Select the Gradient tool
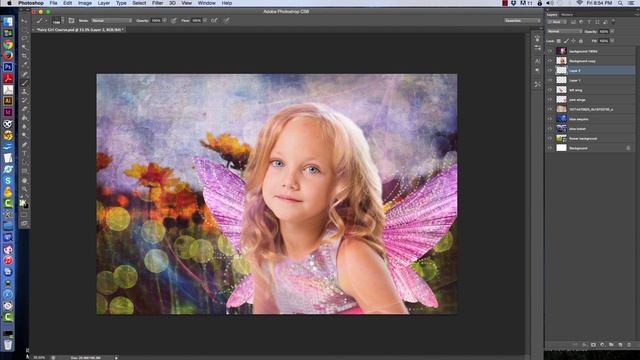This screenshot has height=360, width=640. 24,118
